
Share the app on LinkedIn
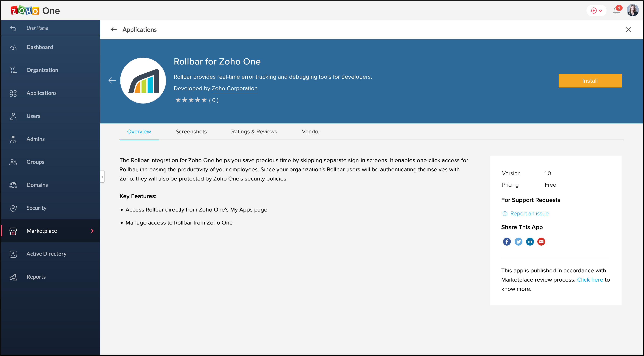[x=530, y=241]
